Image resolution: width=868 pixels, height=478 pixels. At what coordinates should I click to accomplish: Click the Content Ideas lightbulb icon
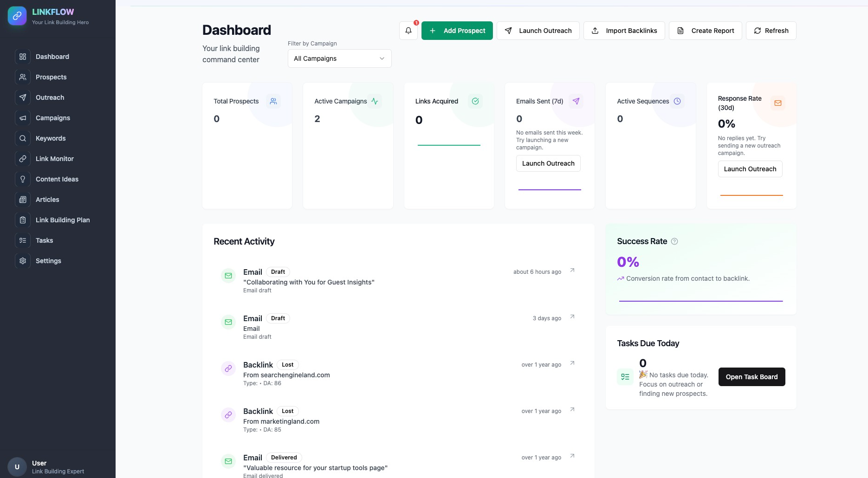23,179
